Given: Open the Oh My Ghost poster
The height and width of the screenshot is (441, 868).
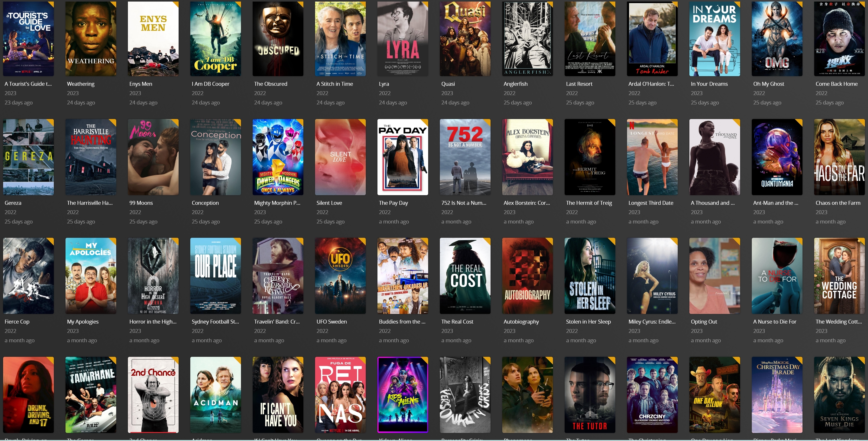Looking at the screenshot, I should coord(777,38).
